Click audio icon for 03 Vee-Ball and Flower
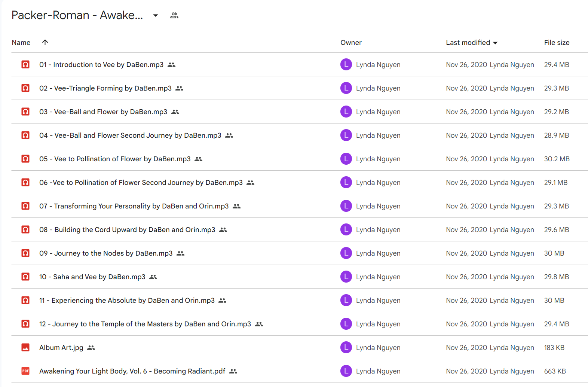Screen dimensions: 588x387 click(25, 112)
